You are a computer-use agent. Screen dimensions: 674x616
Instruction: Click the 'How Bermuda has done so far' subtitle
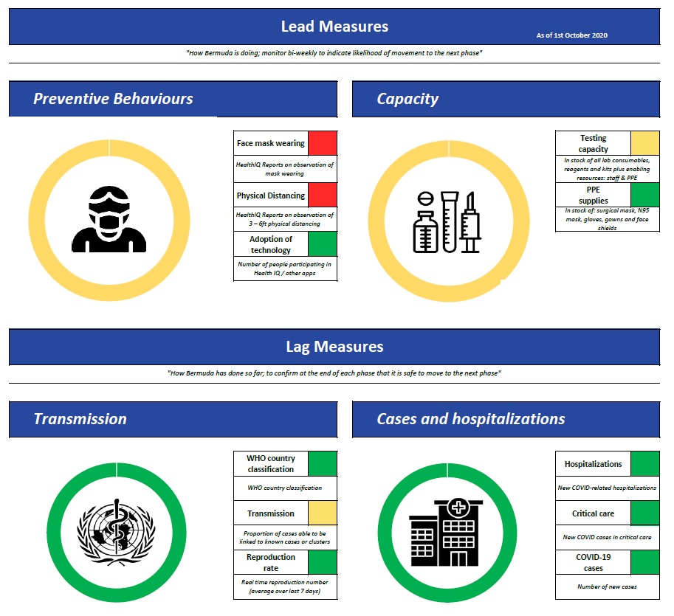click(334, 373)
